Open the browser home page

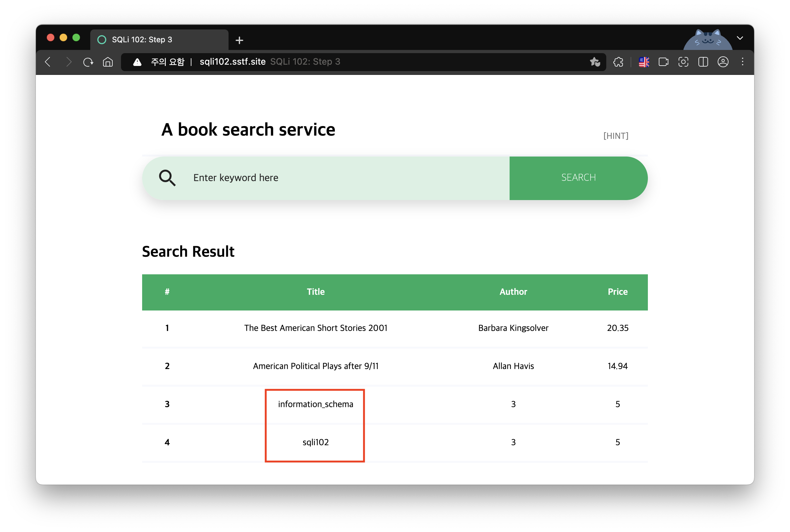click(x=108, y=62)
